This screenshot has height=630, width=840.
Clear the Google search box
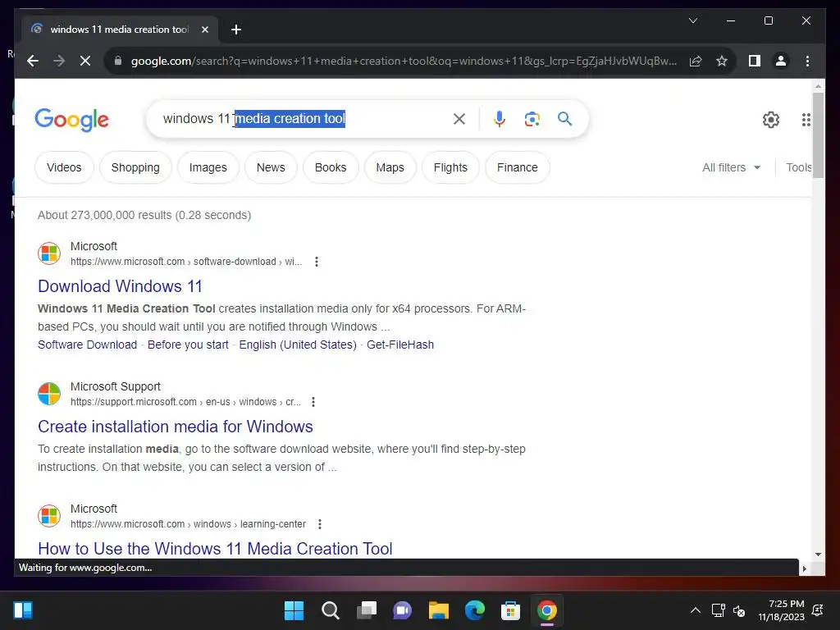[459, 119]
